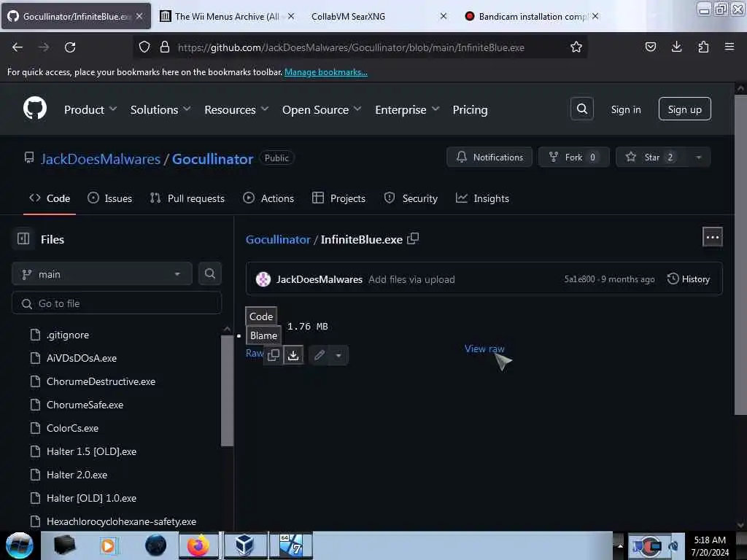Open media player taskbar icon
Image resolution: width=747 pixels, height=560 pixels.
coord(108,545)
